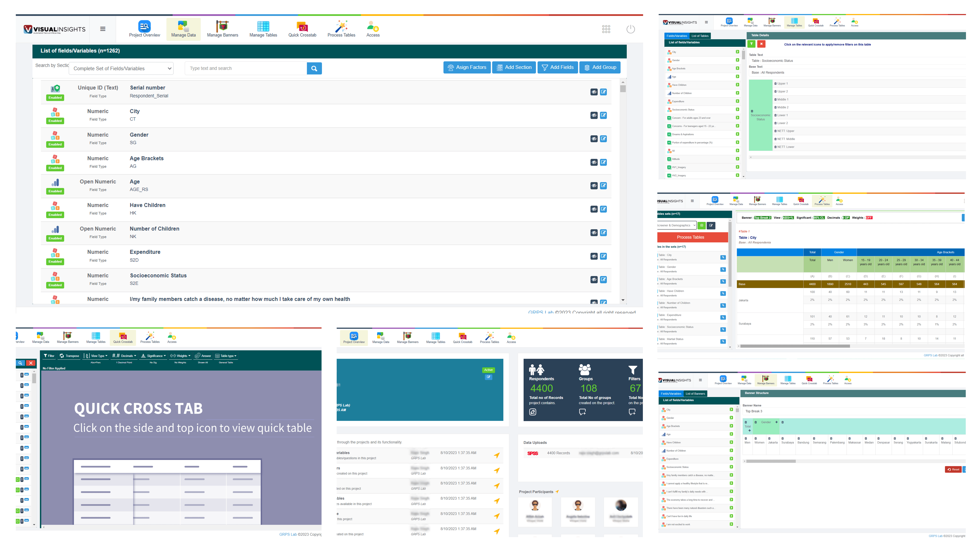Image resolution: width=980 pixels, height=552 pixels.
Task: Click the blue search magnifier button
Action: click(314, 69)
